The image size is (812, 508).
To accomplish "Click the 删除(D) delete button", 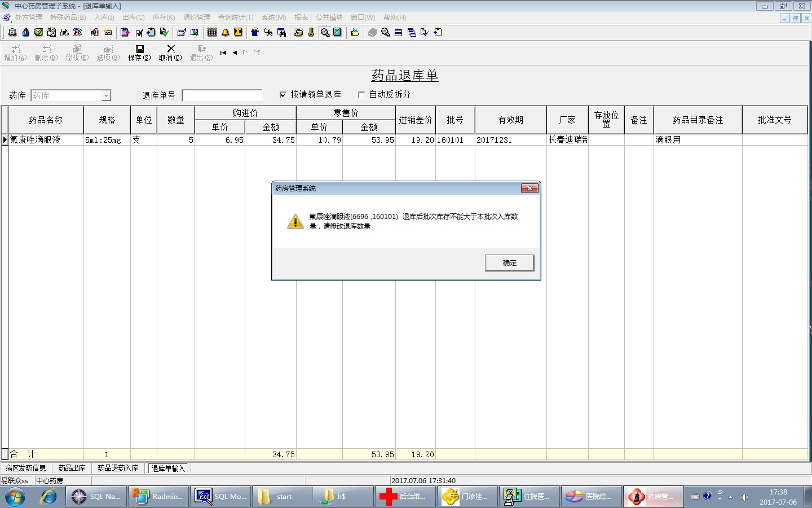I will point(46,53).
